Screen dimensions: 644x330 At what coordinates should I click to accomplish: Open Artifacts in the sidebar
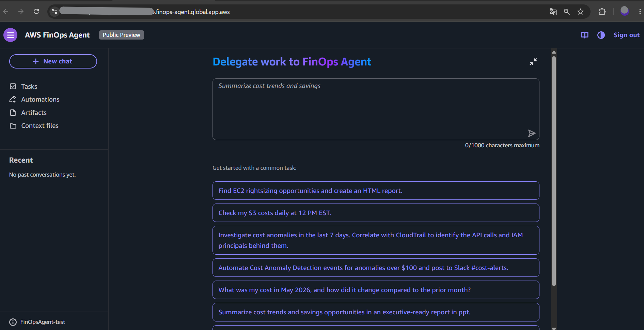[34, 113]
